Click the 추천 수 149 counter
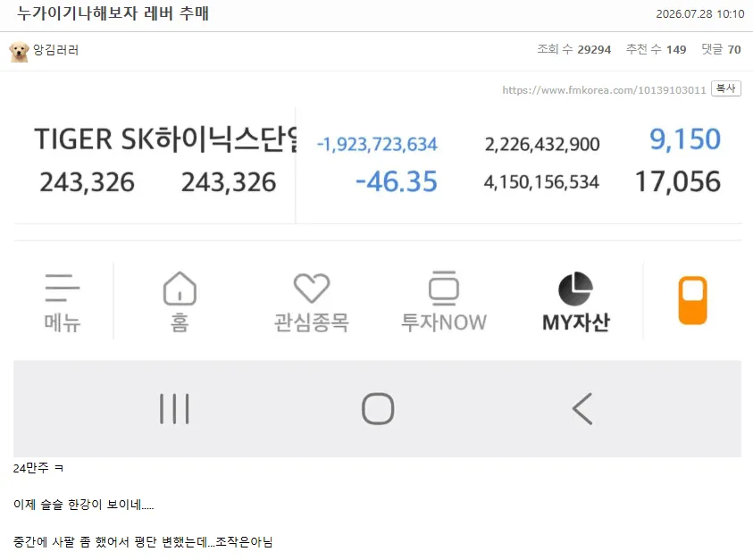 [656, 49]
